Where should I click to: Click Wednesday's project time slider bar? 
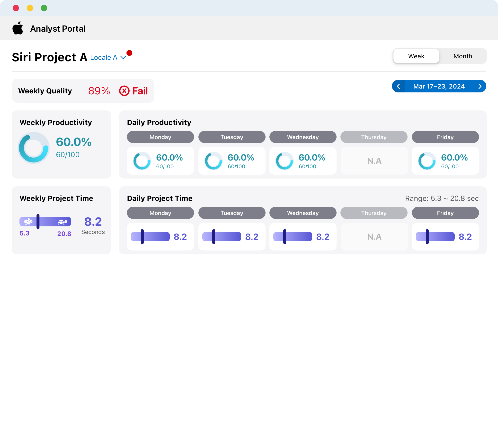click(293, 237)
